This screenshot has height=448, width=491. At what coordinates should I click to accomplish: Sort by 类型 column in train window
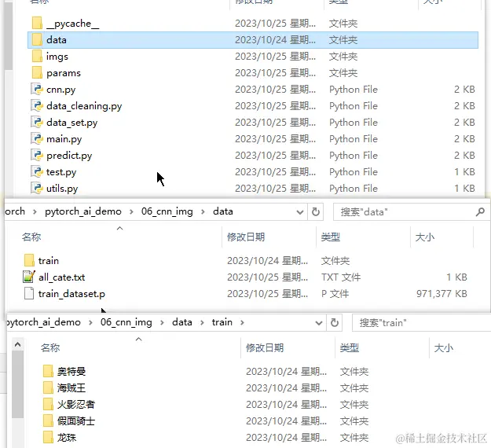(x=349, y=347)
